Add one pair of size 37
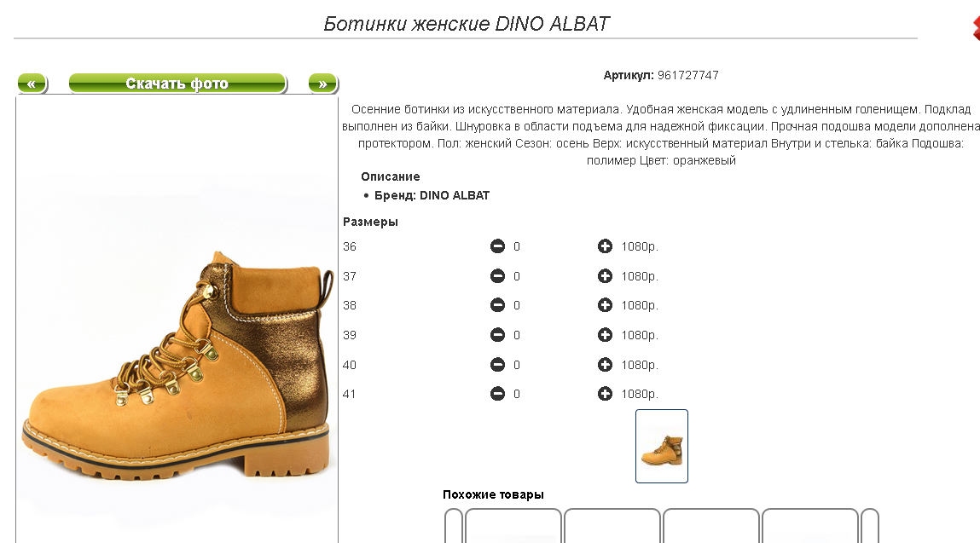 605,275
